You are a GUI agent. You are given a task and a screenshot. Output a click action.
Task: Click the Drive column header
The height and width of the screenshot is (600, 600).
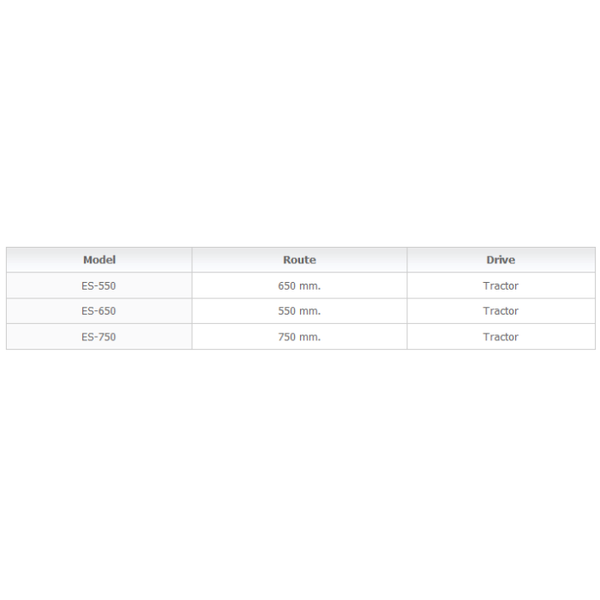[501, 260]
